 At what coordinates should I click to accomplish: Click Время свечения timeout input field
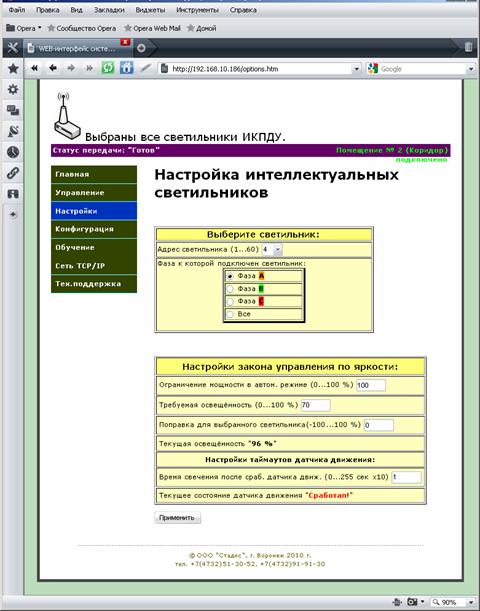(x=406, y=477)
